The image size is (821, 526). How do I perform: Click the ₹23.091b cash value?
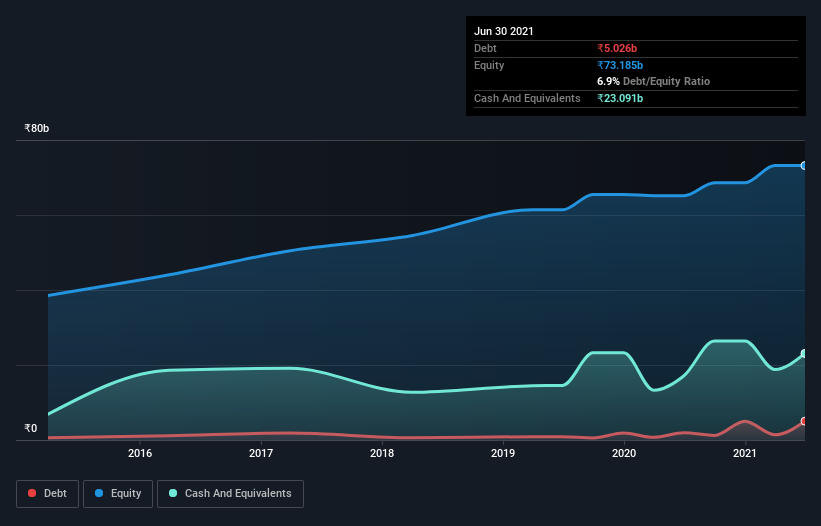tap(620, 98)
